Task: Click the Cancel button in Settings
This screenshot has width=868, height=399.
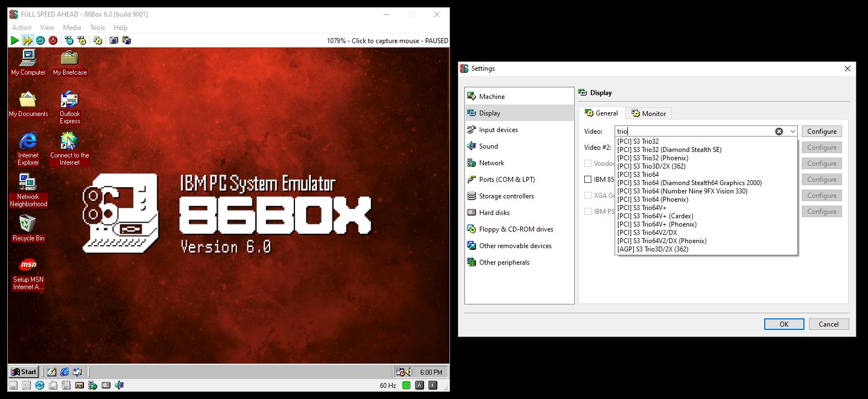Action: (x=829, y=324)
